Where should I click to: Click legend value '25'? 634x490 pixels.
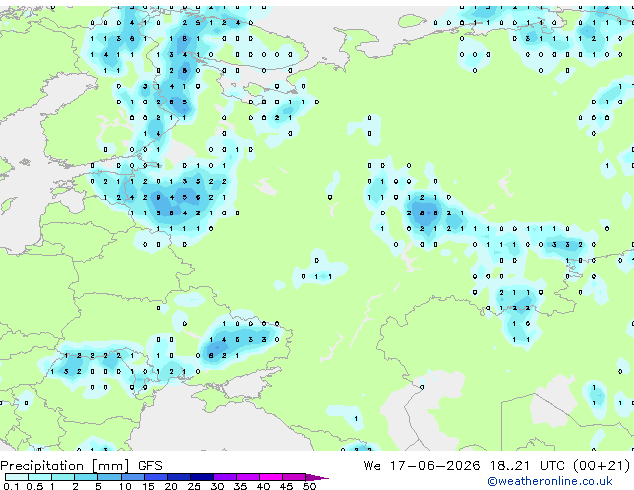[x=194, y=486]
